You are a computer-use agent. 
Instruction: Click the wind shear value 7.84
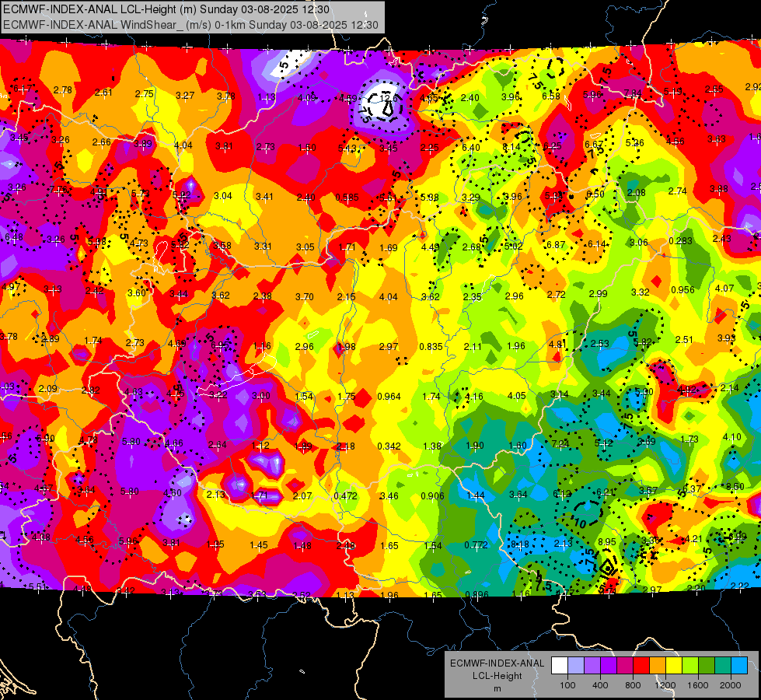(634, 93)
